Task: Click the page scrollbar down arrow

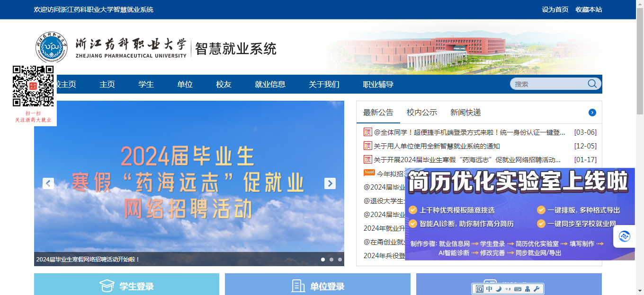Action: (x=640, y=291)
